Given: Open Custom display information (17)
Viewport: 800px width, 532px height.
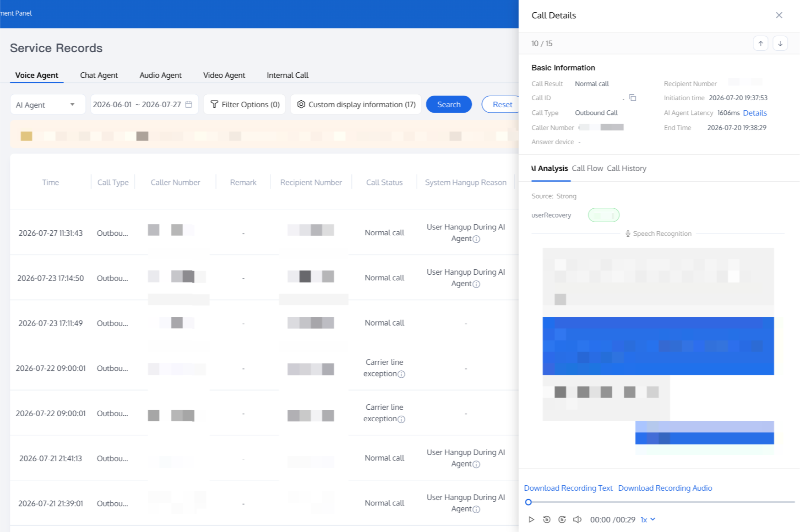Looking at the screenshot, I should click(x=356, y=104).
